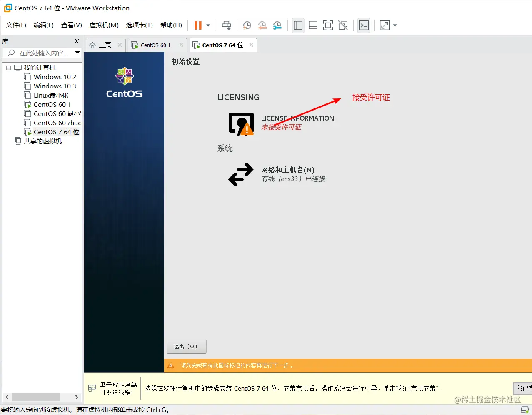Close the CentOS 7 64 位 tab
Screen dimensions: 532x415
coord(251,45)
